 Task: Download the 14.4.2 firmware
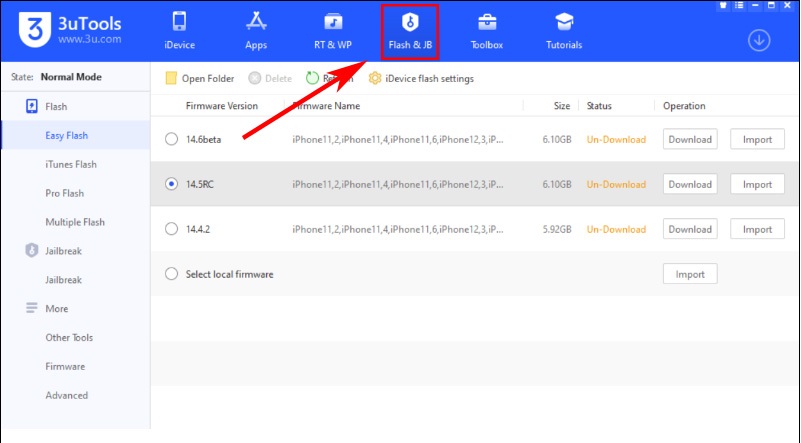pos(690,229)
